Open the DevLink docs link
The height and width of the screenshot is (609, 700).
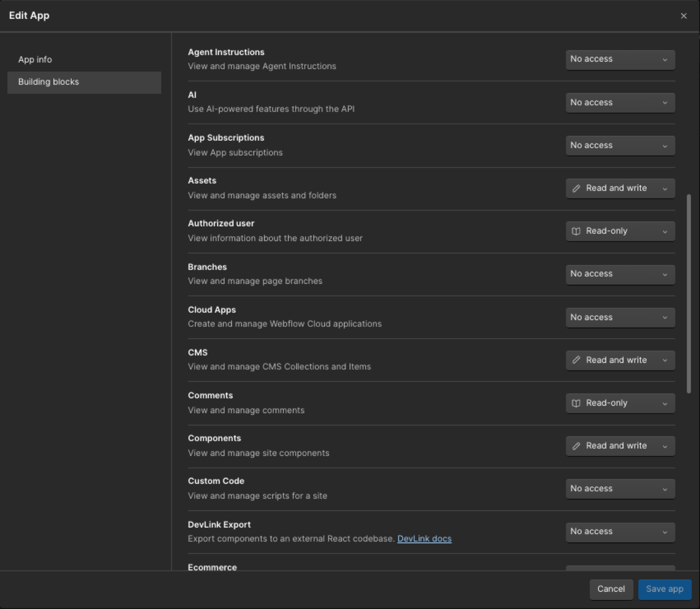point(424,539)
